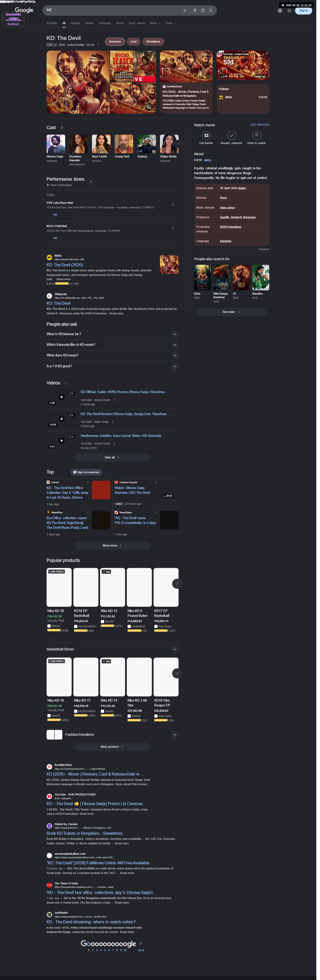Open Wikipedia 'KD: The Devil' link
Image resolution: width=320 pixels, height=980 pixels.
pyautogui.click(x=58, y=303)
